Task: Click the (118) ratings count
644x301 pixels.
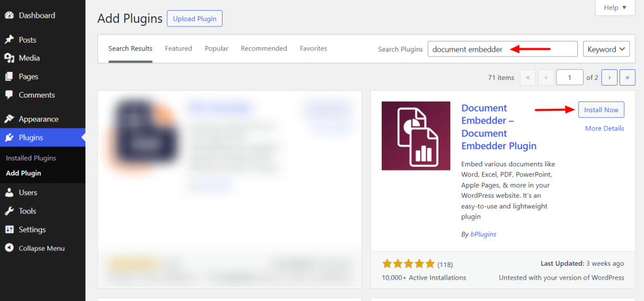Action: click(445, 264)
